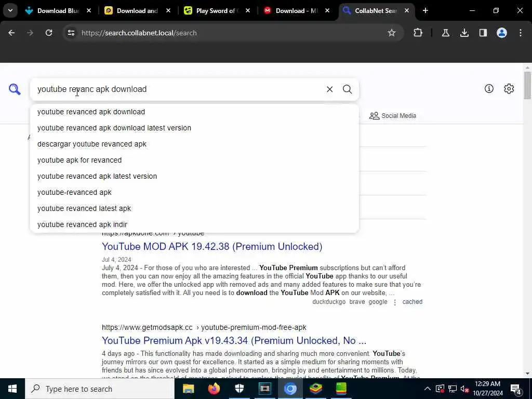Click the address bar URL
The width and height of the screenshot is (532, 399).
[x=139, y=33]
